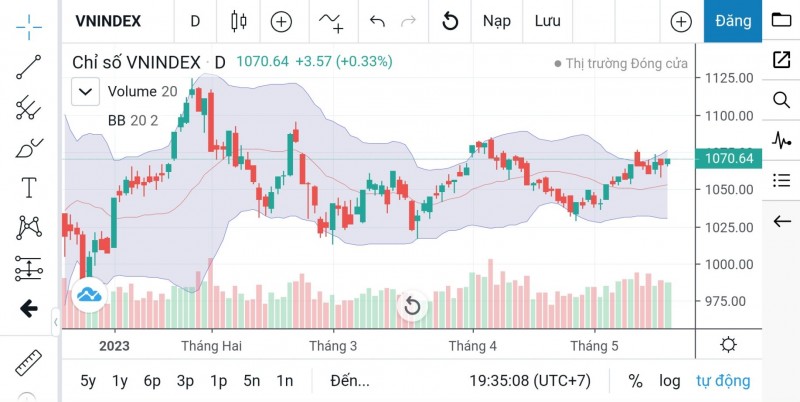Toggle percent scale mode

[635, 380]
